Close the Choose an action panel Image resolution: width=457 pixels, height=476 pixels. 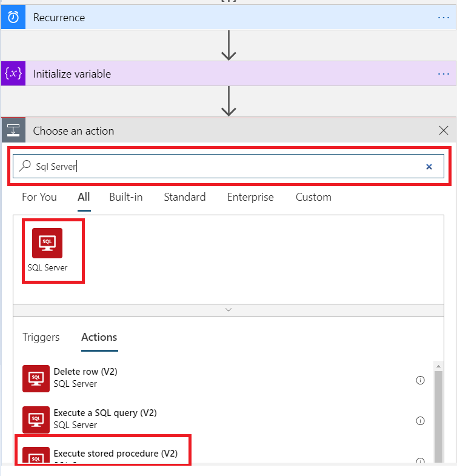pos(443,130)
